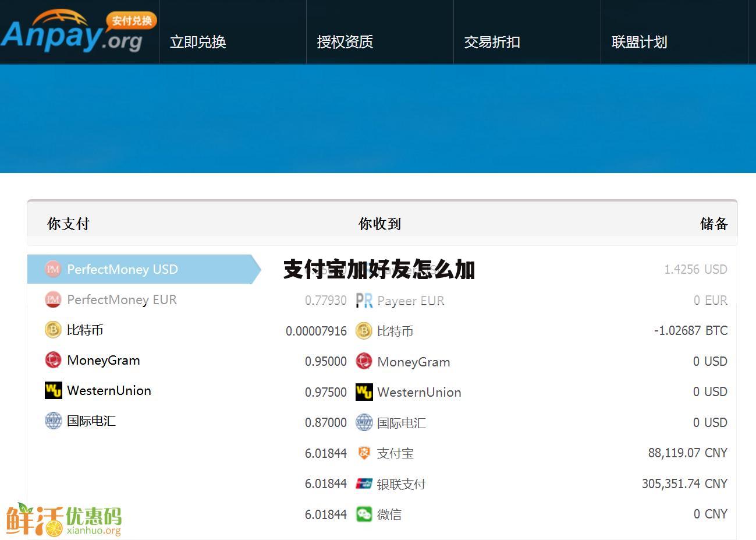Select 国际电汇 in the receive column

(x=402, y=423)
